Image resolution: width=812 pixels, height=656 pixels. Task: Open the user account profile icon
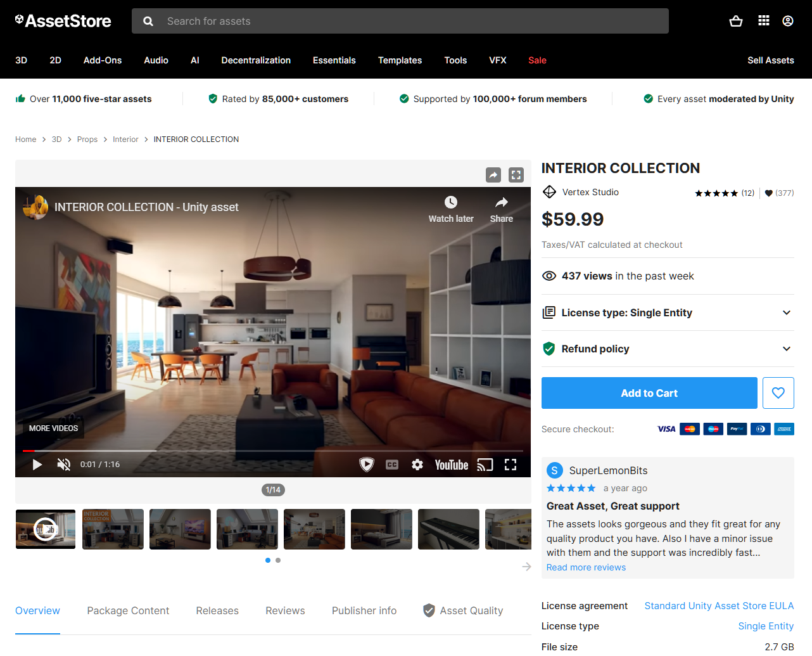pos(787,21)
